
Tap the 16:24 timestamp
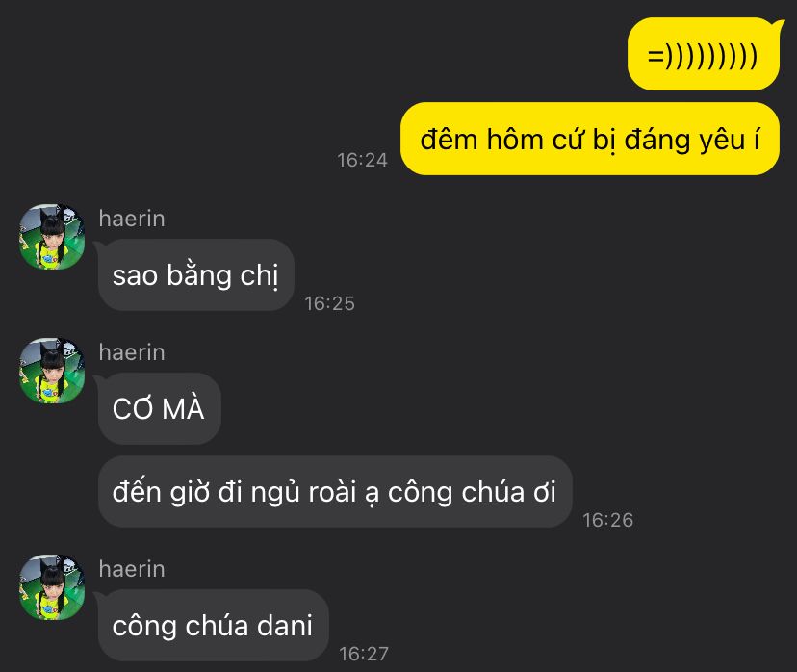(x=363, y=160)
